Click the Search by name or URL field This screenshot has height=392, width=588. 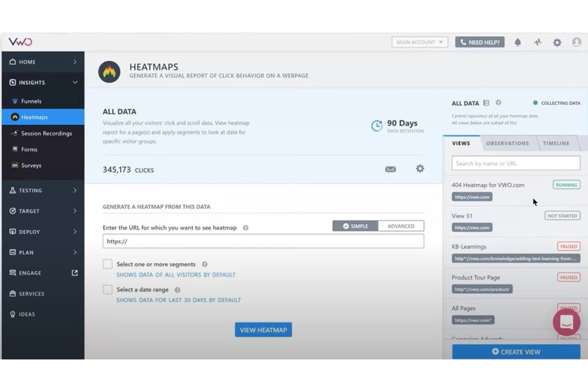[x=516, y=163]
